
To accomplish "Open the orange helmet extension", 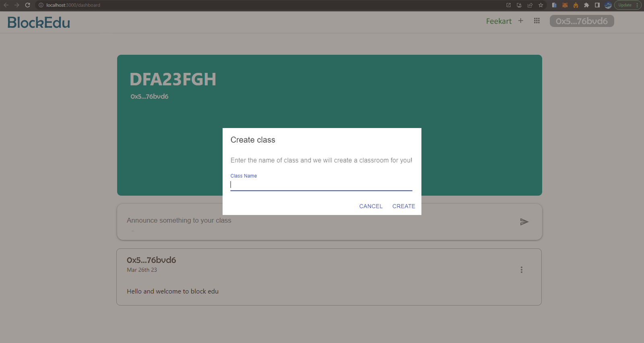I will [576, 5].
